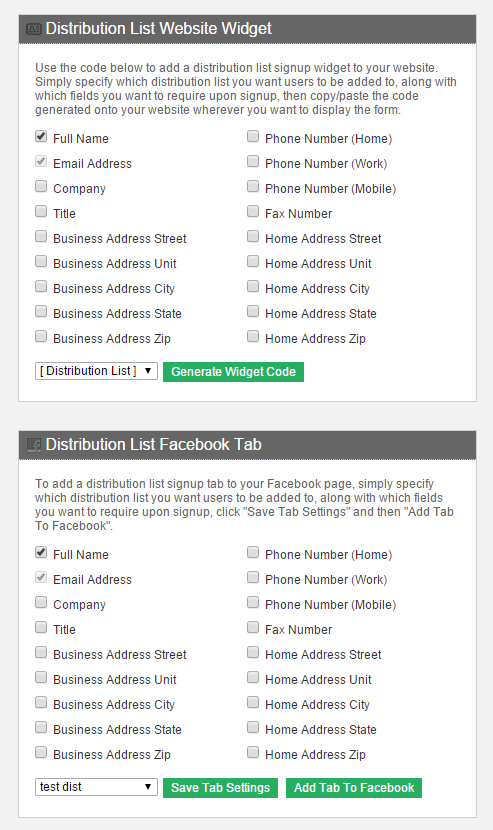Click the Facebook icon in Facebook Tab header
Viewport: 493px width, 830px height.
(33, 445)
